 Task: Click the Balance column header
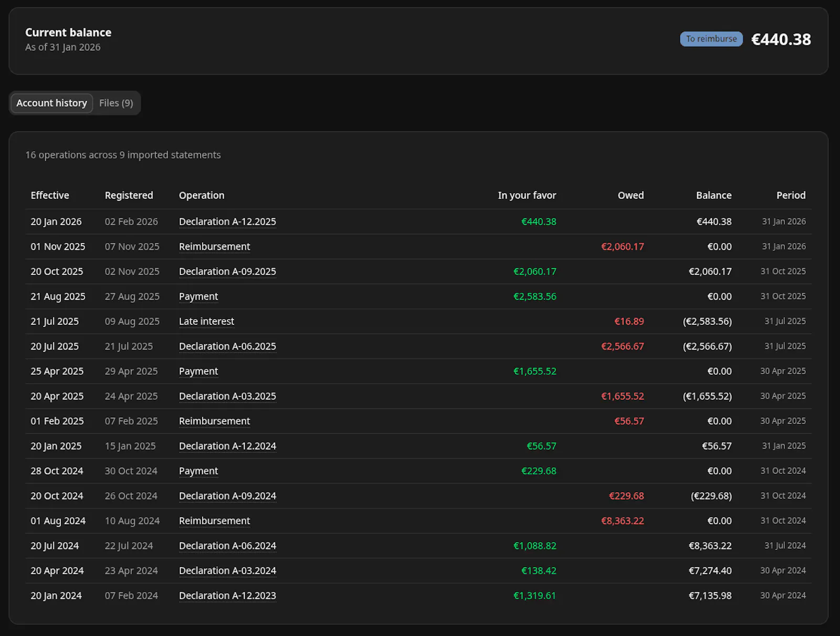pos(713,195)
